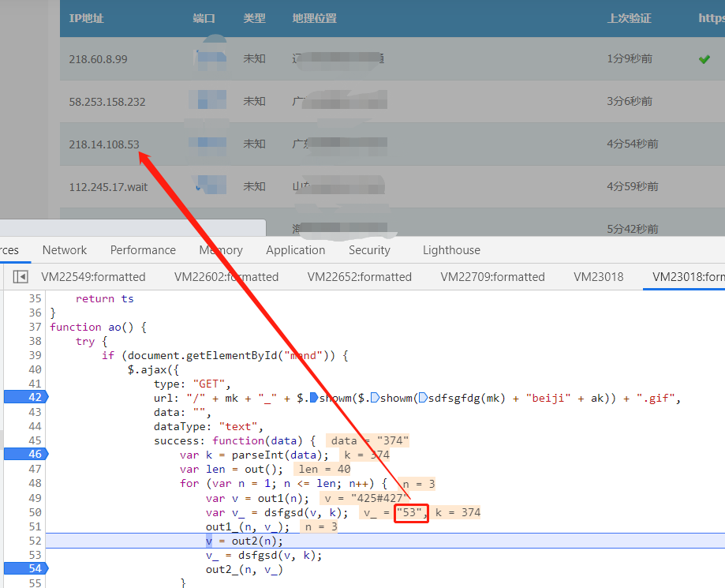Click the green https checkmark for 218.60.8.99

click(704, 59)
